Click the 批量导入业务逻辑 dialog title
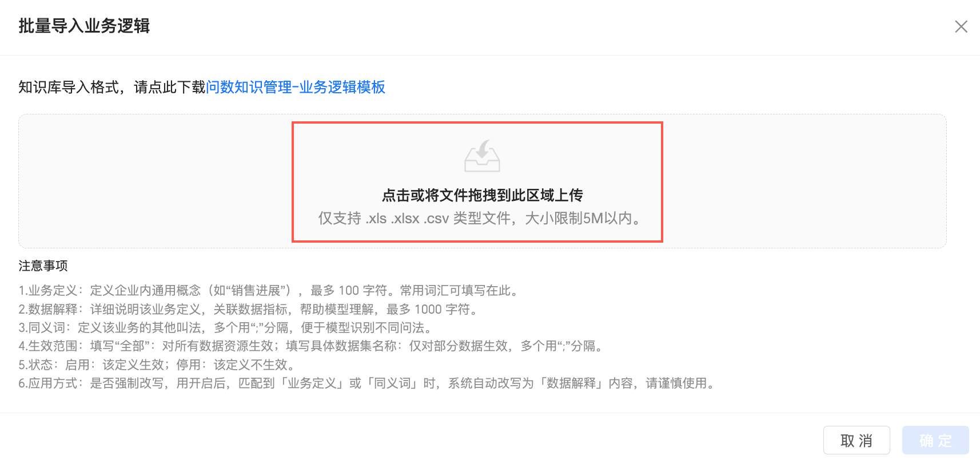980x467 pixels. 84,26
